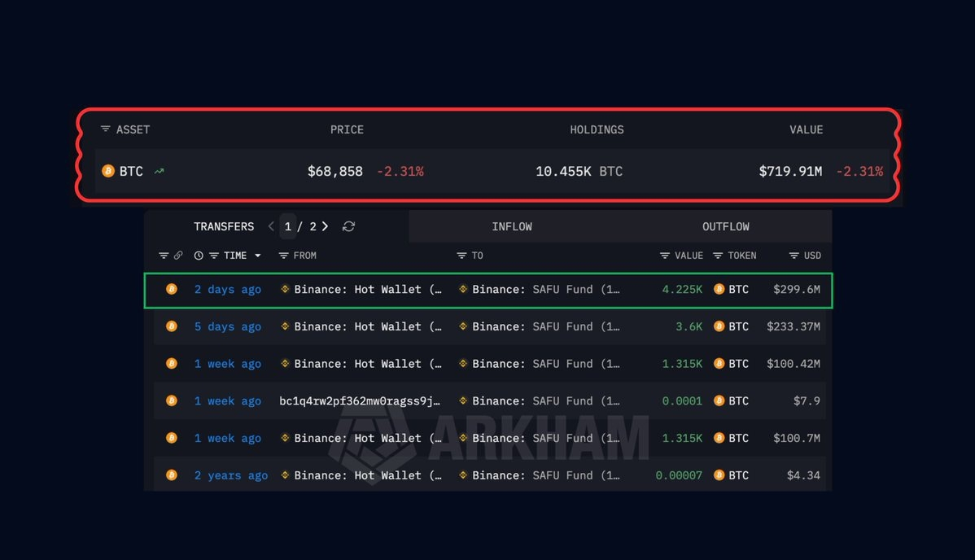The image size is (975, 560).
Task: Open the TIME column filter icon
Action: [x=214, y=256]
